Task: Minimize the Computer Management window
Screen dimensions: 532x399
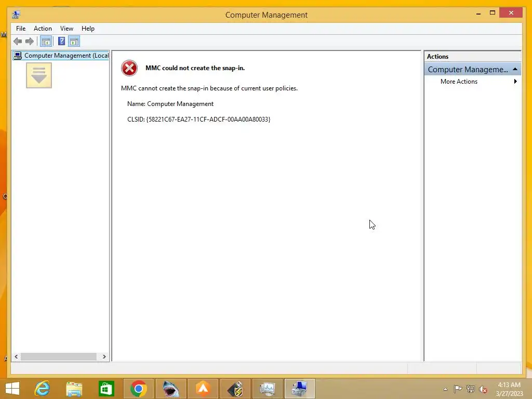Action: click(478, 13)
